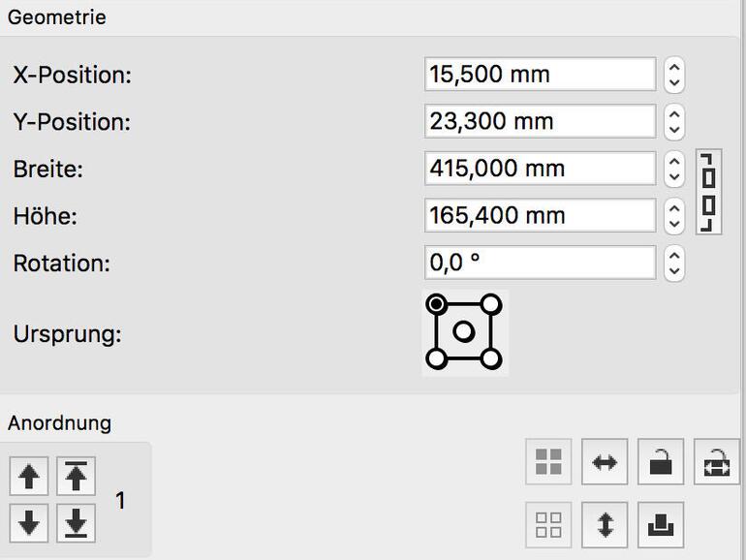The height and width of the screenshot is (560, 746).
Task: Click the Y-Position value field
Action: pyautogui.click(x=540, y=122)
